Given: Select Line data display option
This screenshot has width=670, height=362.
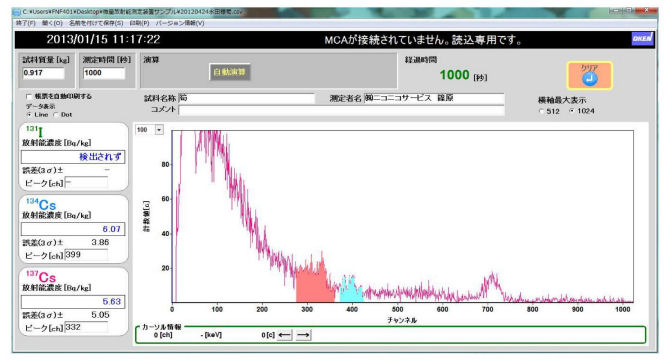Looking at the screenshot, I should tap(29, 115).
